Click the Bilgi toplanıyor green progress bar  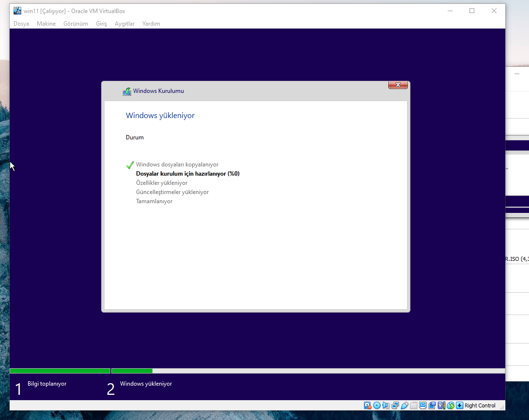pos(60,371)
